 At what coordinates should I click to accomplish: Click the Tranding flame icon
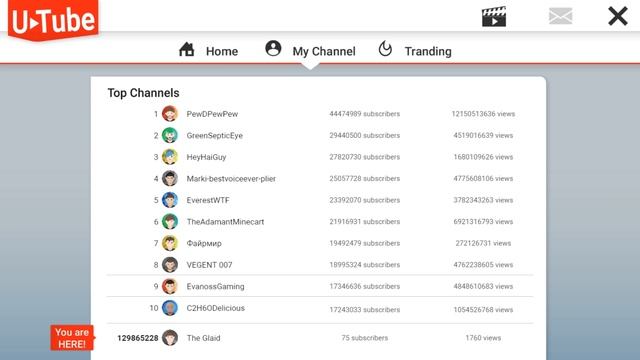(x=385, y=49)
